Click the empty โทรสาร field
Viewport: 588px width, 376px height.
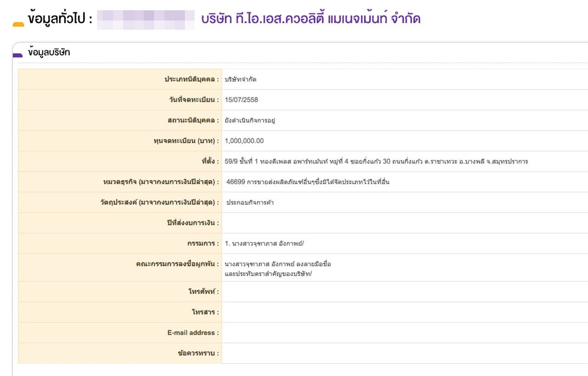322,312
